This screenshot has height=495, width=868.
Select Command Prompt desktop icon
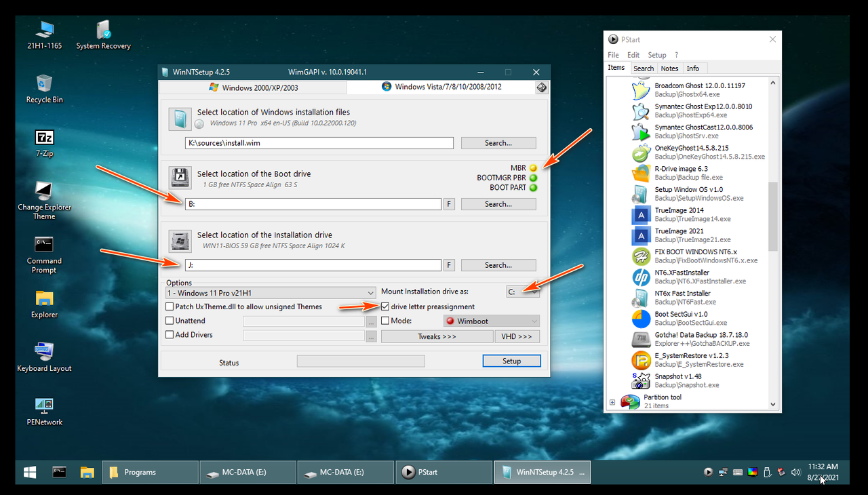[44, 254]
